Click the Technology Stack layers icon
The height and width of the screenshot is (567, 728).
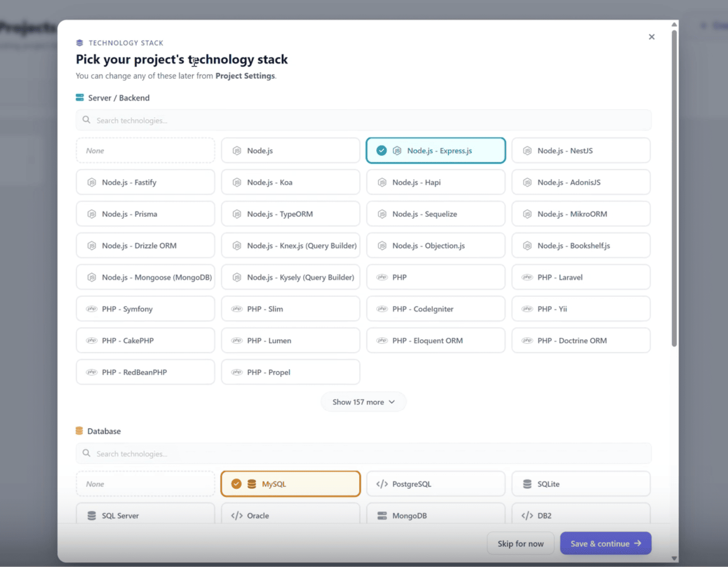pyautogui.click(x=80, y=43)
